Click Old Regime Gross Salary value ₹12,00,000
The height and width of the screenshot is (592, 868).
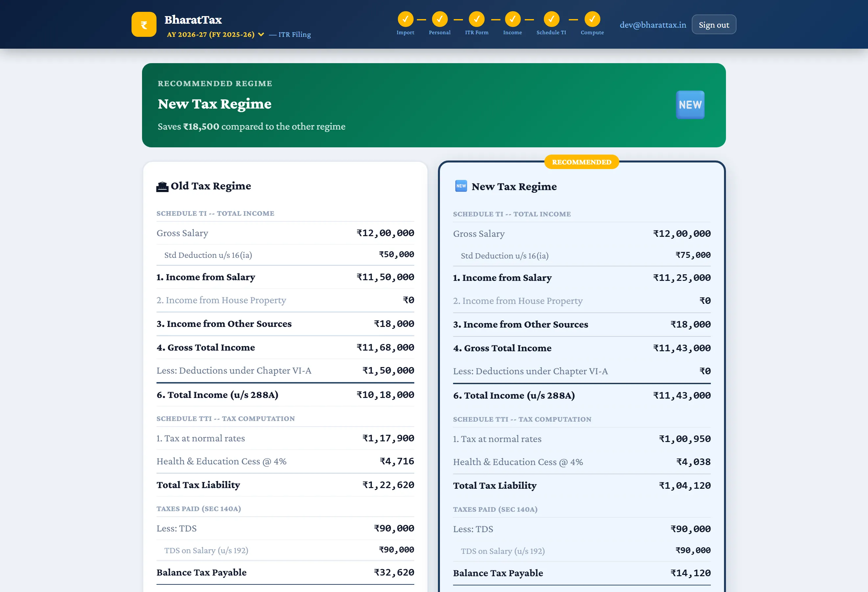click(385, 233)
